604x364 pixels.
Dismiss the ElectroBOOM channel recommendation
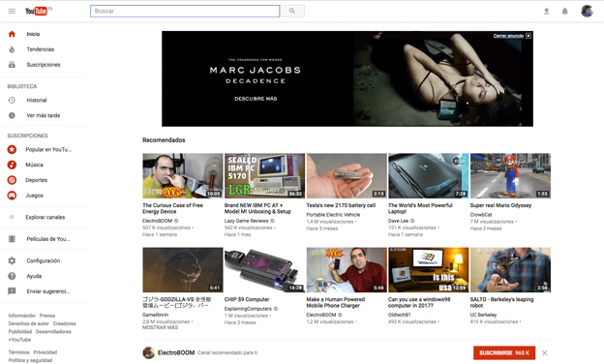click(x=544, y=352)
